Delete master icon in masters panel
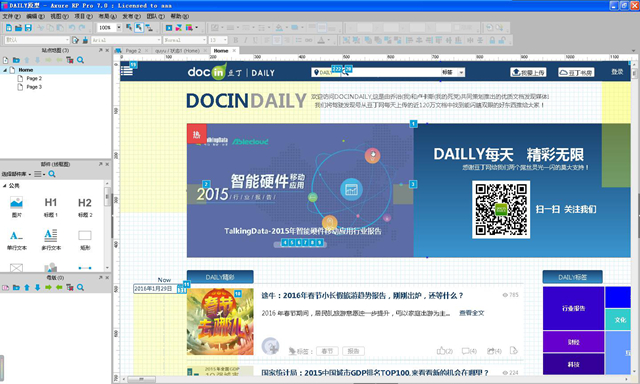640x384 pixels. tap(70, 287)
